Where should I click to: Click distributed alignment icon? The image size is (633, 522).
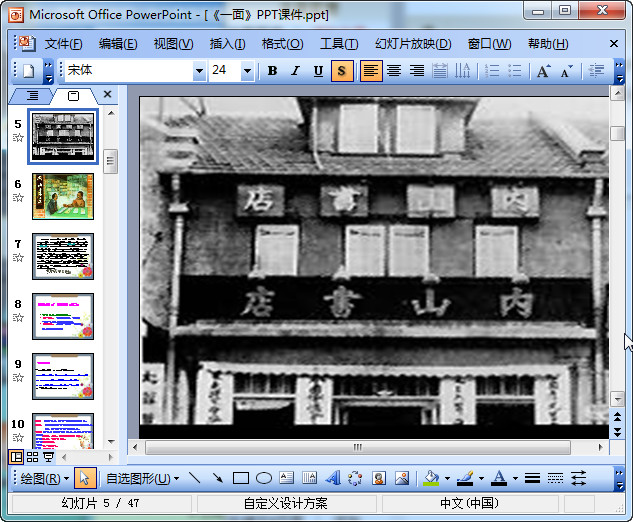click(440, 71)
